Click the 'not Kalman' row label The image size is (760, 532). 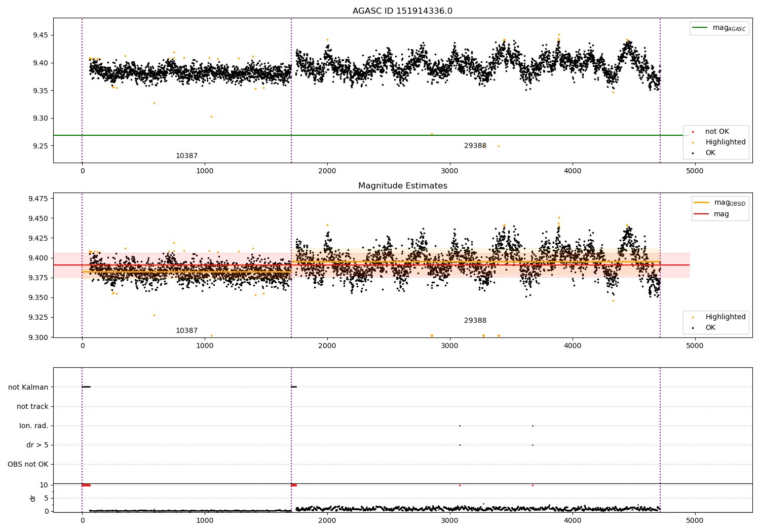[x=28, y=387]
